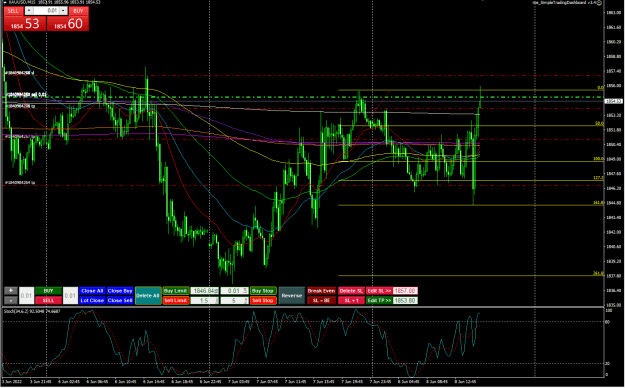The width and height of the screenshot is (625, 388).
Task: Click the buy price tile 1854 60
Action: 68,24
